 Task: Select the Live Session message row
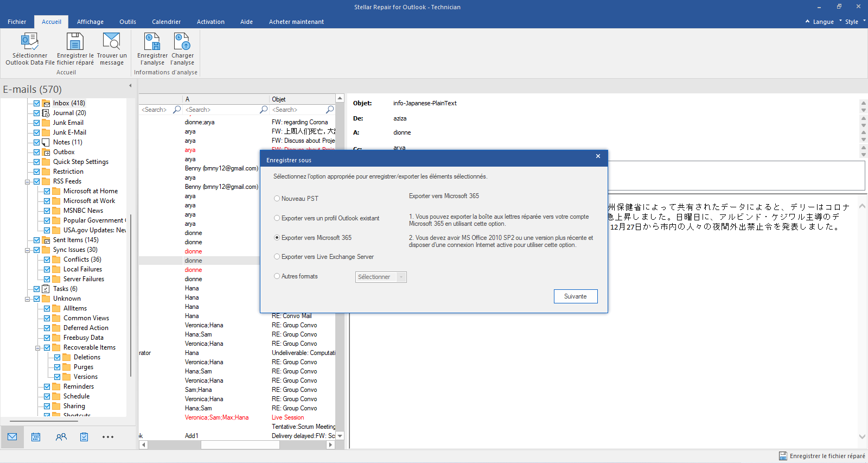tap(237, 417)
